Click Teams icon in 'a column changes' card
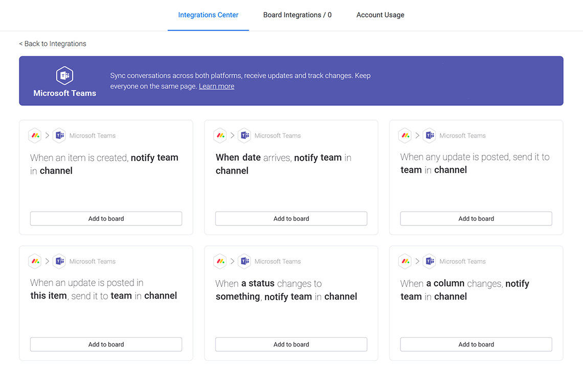Viewport: 583px width, 392px height. pos(430,261)
